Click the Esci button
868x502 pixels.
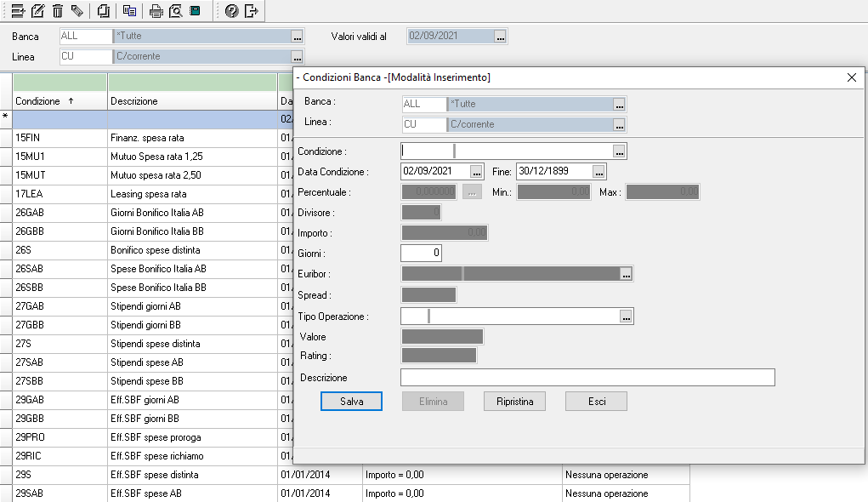tap(596, 402)
